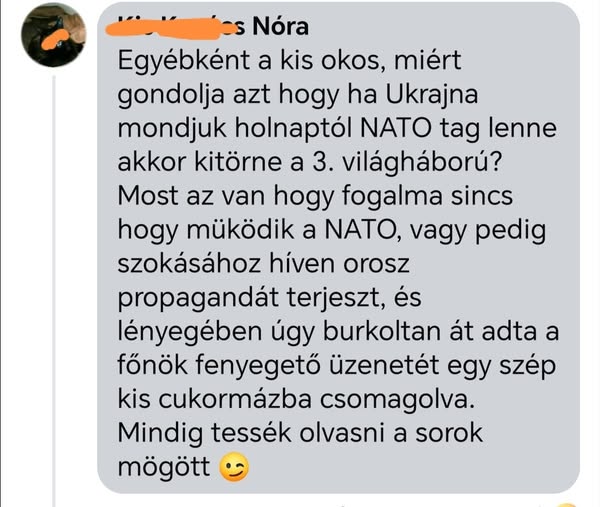This screenshot has height=507, width=600.
Task: Click the word 'szokásához' in the comment
Action: [x=189, y=264]
